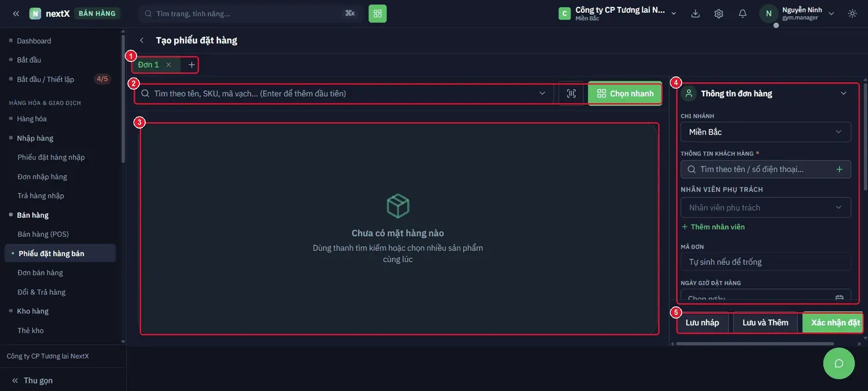Click the user avatar N
This screenshot has width=868, height=391.
(768, 13)
